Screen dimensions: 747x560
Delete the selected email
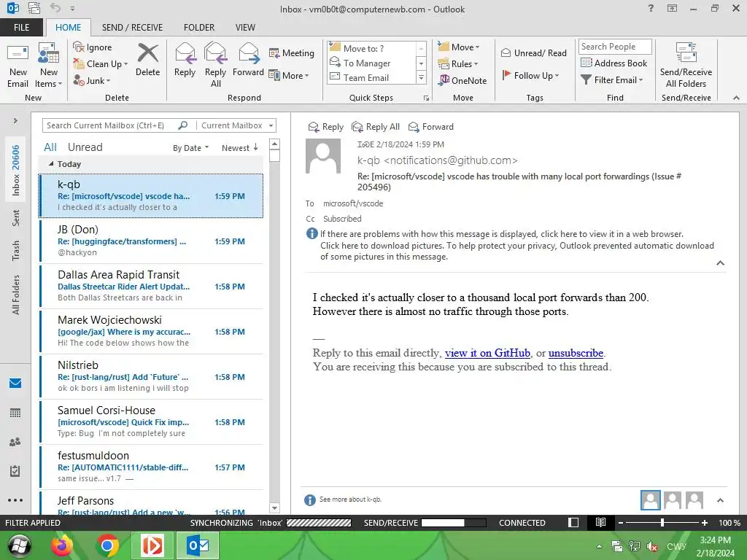(147, 60)
